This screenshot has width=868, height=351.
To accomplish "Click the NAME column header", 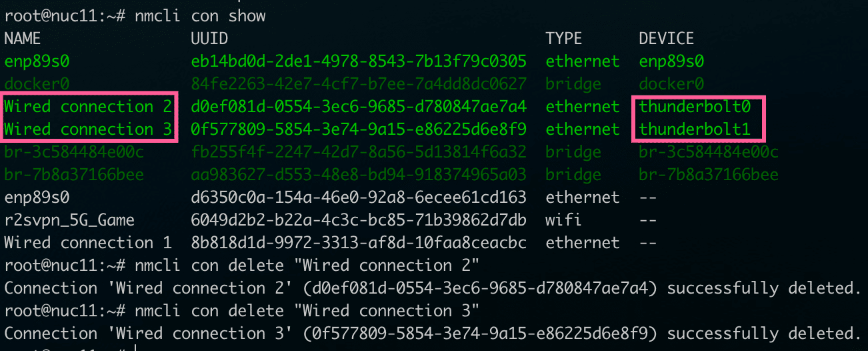I will [x=23, y=38].
